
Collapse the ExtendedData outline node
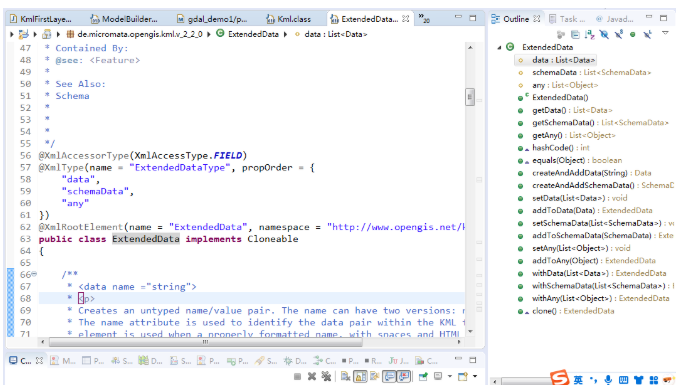(499, 47)
